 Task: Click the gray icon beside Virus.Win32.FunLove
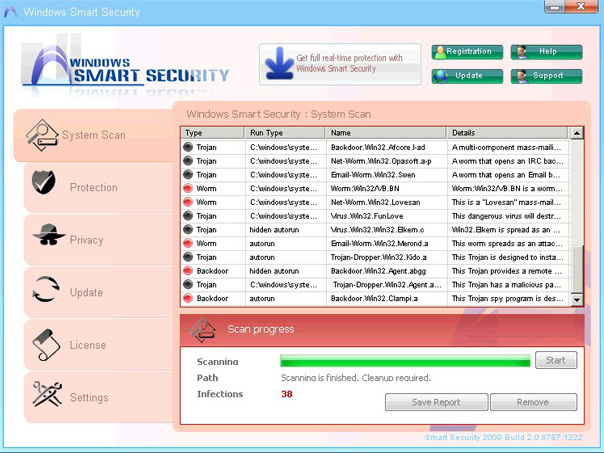pos(188,216)
